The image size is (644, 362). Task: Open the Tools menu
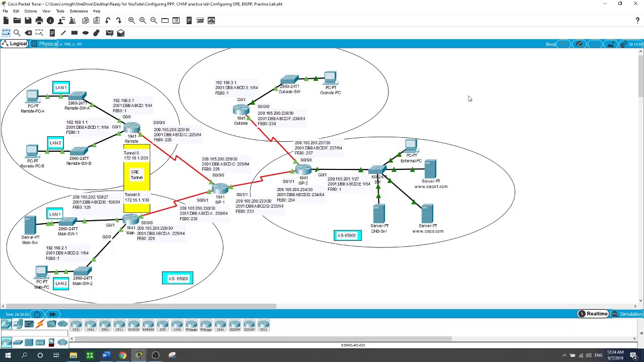[x=60, y=11]
